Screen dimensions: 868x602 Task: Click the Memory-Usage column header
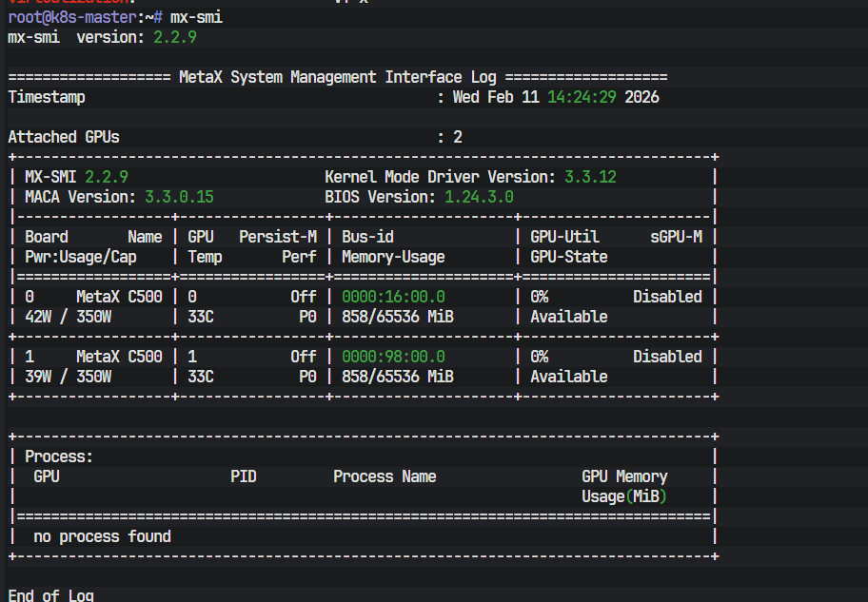click(393, 257)
